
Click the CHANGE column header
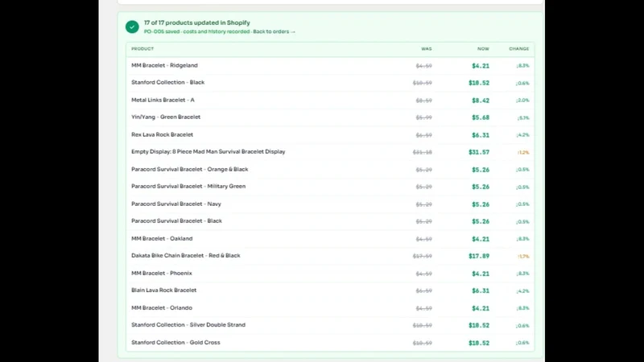[x=518, y=49]
